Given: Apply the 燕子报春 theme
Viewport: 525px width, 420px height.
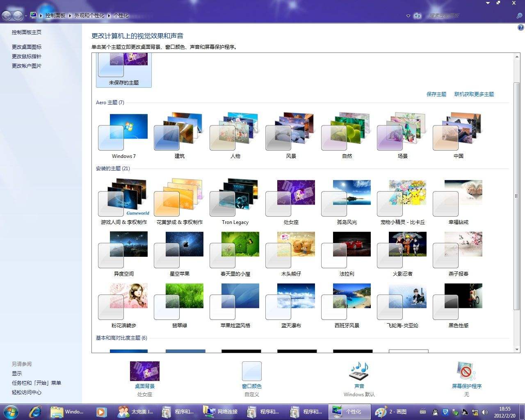Looking at the screenshot, I should (458, 253).
